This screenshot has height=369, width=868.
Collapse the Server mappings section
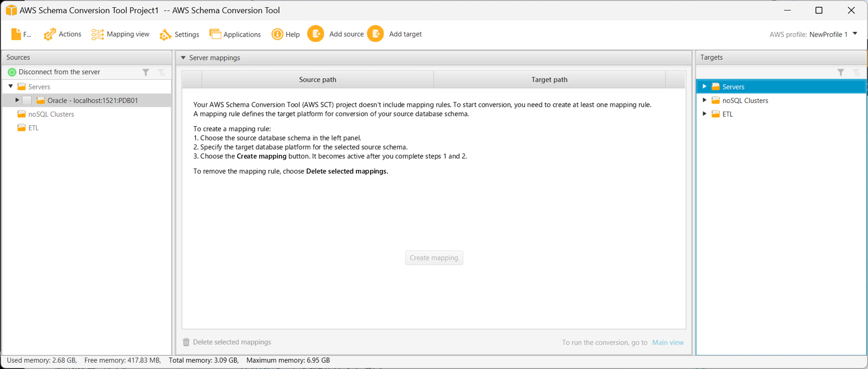[183, 57]
